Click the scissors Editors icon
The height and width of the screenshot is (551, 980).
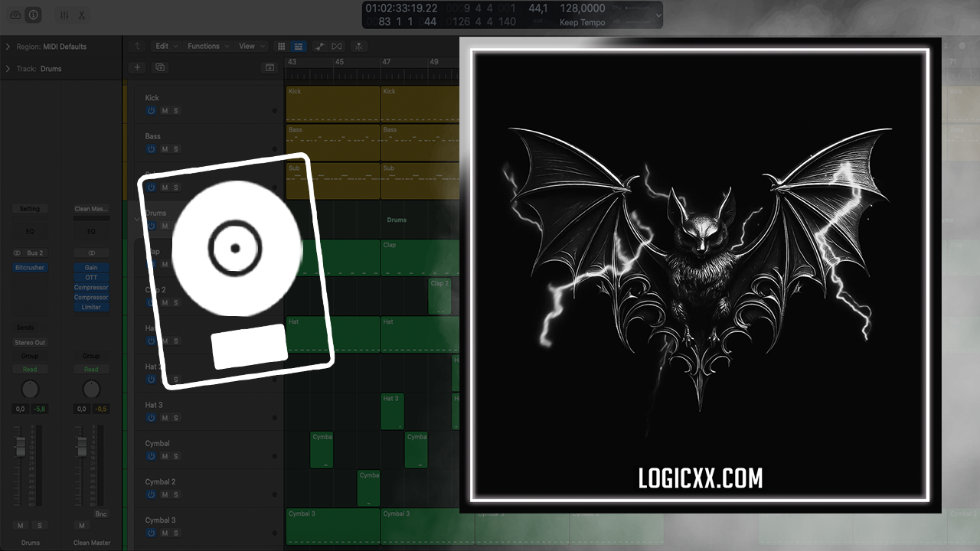[82, 15]
